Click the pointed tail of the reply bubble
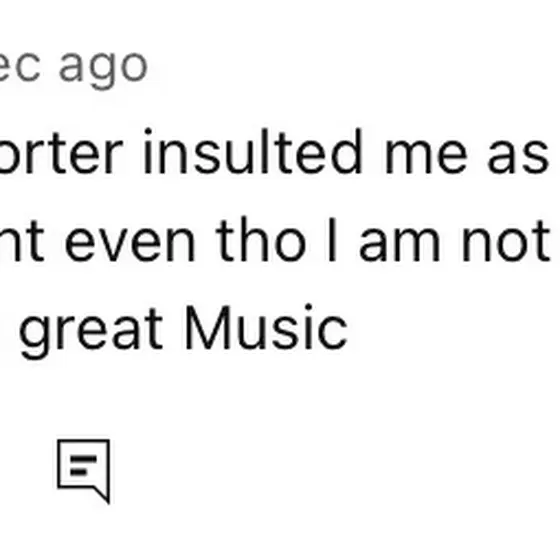 [101, 494]
